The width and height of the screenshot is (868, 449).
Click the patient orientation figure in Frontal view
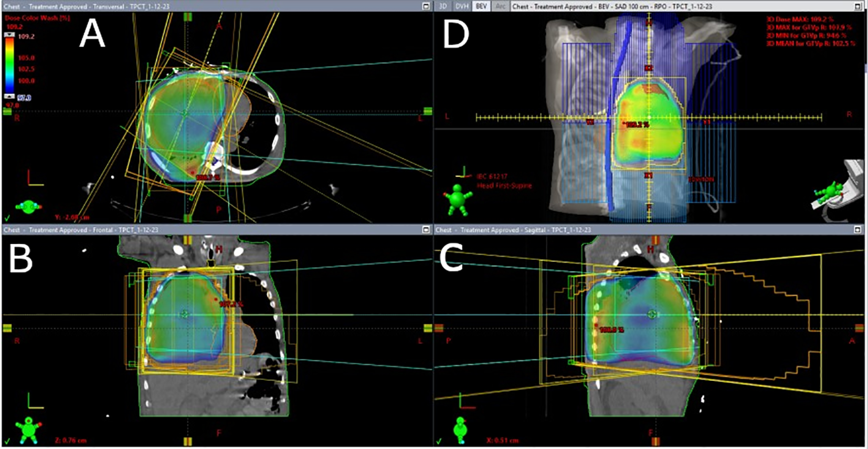[28, 431]
